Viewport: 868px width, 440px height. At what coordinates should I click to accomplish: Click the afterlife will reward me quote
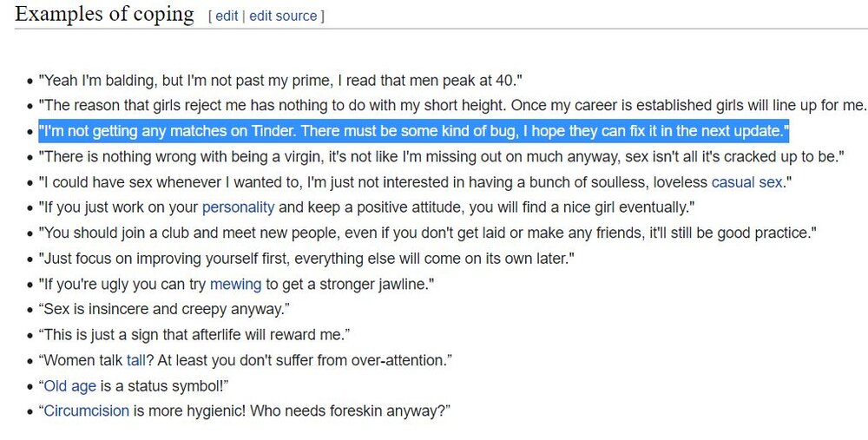(x=194, y=335)
